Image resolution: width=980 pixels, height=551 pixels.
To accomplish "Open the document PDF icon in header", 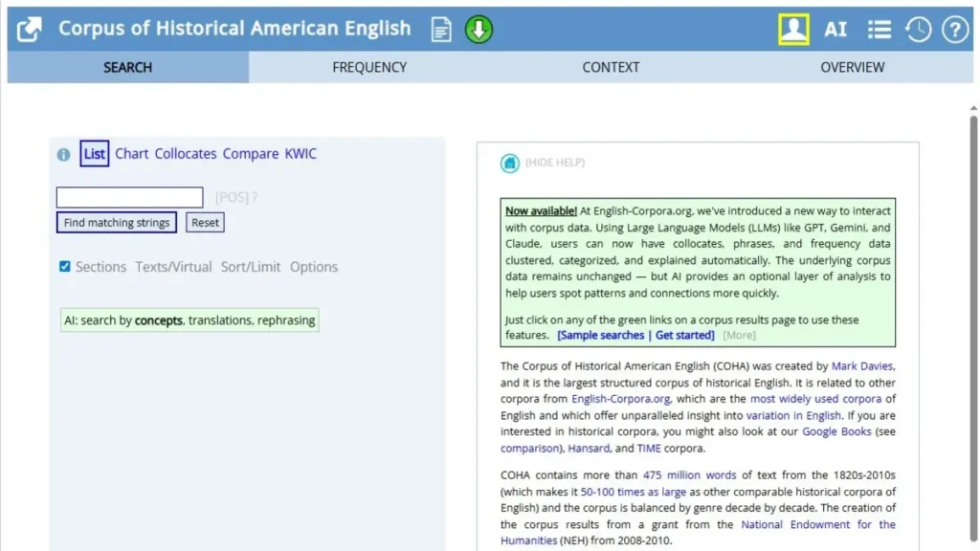I will [x=440, y=30].
